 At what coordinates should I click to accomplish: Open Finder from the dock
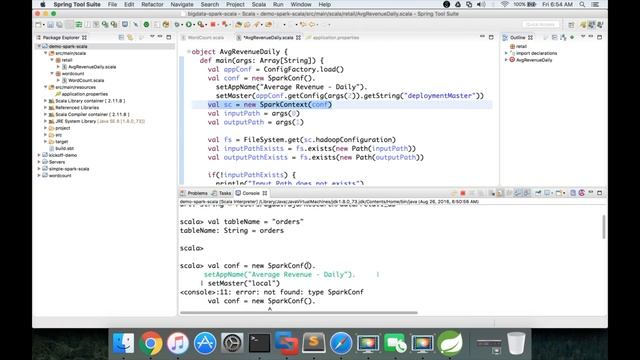[x=123, y=343]
